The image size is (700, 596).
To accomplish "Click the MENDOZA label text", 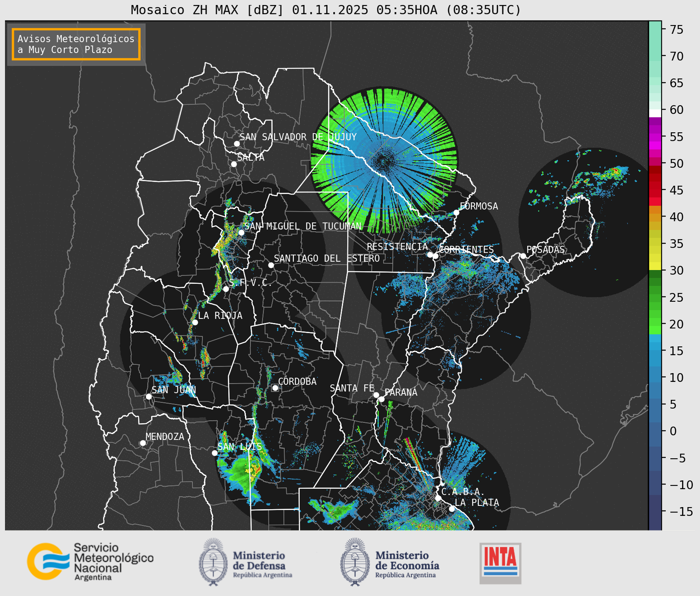I will coord(165,437).
